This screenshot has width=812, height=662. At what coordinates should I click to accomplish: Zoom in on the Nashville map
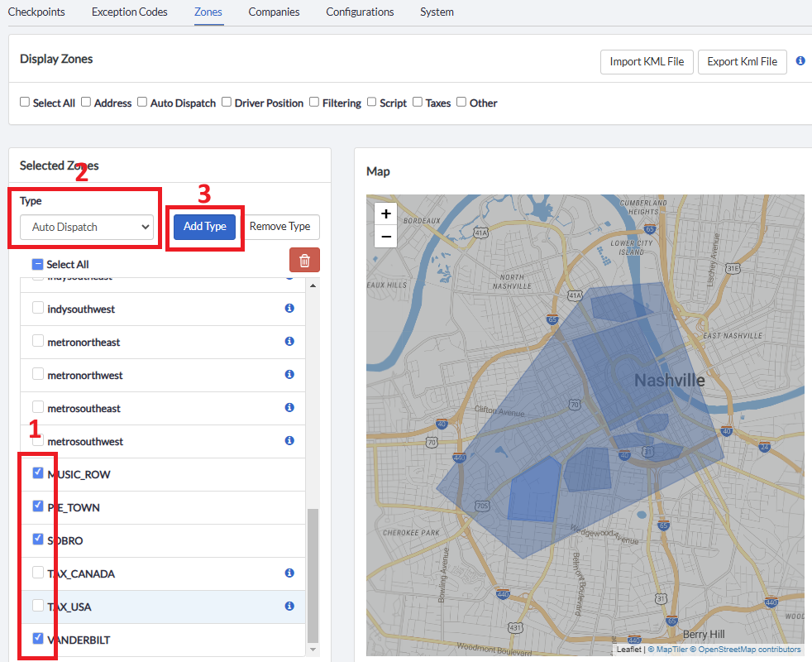pyautogui.click(x=385, y=213)
